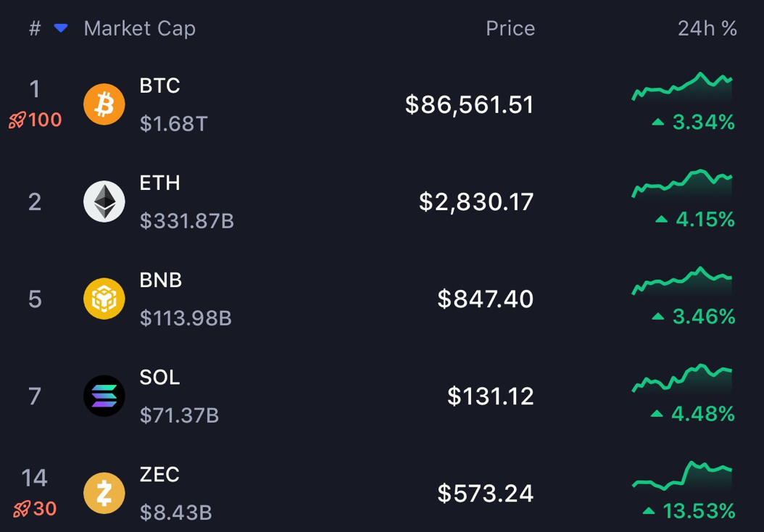Sort by the Price column header
Screen dimensions: 764x532
510,29
